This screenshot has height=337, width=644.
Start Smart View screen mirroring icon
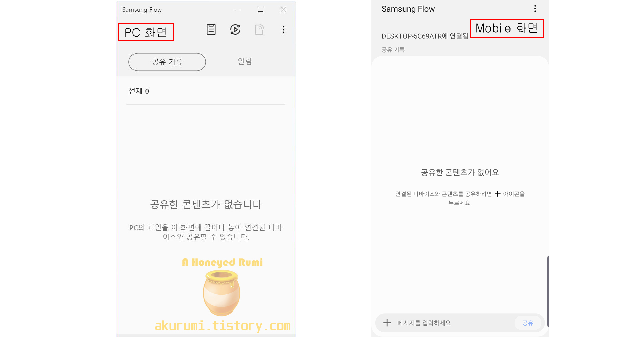tap(235, 30)
